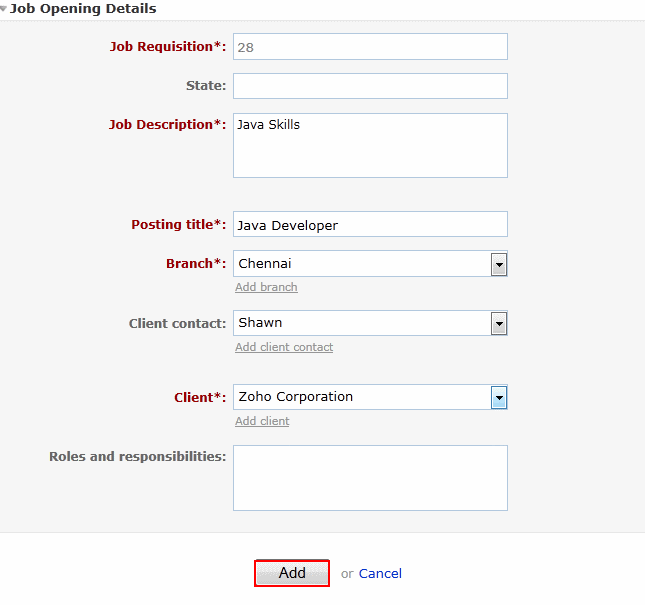Image resolution: width=645 pixels, height=605 pixels.
Task: Collapse the Job Opening Details section triangle
Action: [4, 9]
